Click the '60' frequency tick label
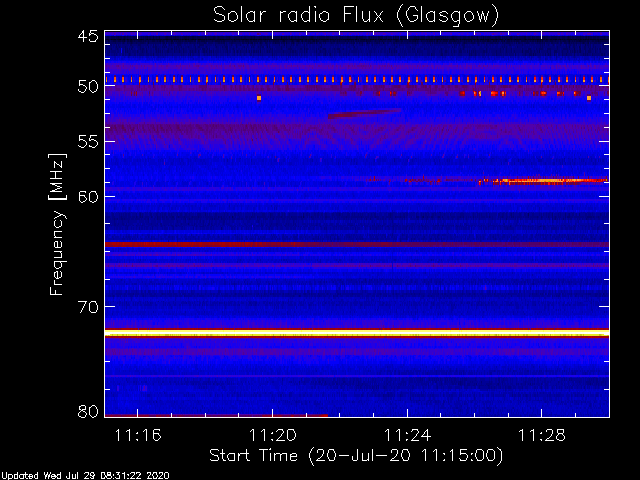This screenshot has width=640, height=480. pos(88,196)
